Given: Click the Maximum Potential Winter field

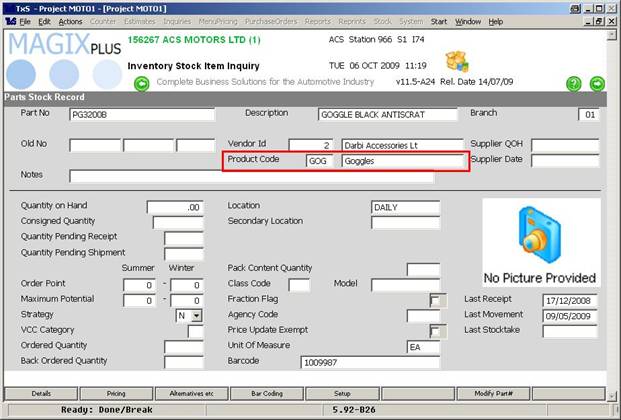Looking at the screenshot, I should (x=187, y=301).
